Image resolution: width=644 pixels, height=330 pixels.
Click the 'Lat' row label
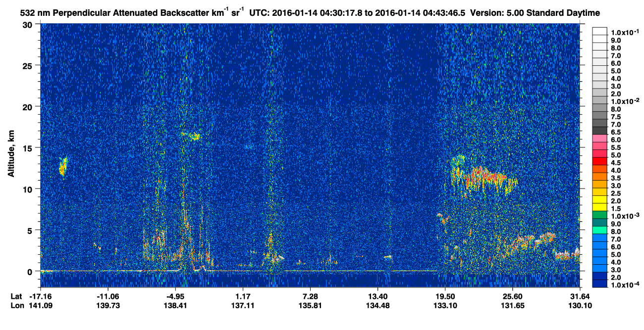coord(16,296)
